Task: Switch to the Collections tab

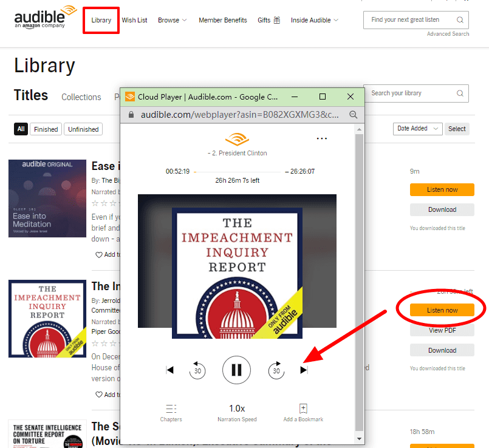Action: (81, 97)
